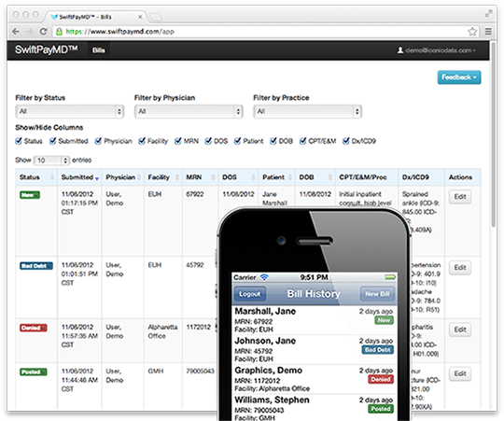
Task: Open the Bills nav item
Action: point(99,50)
